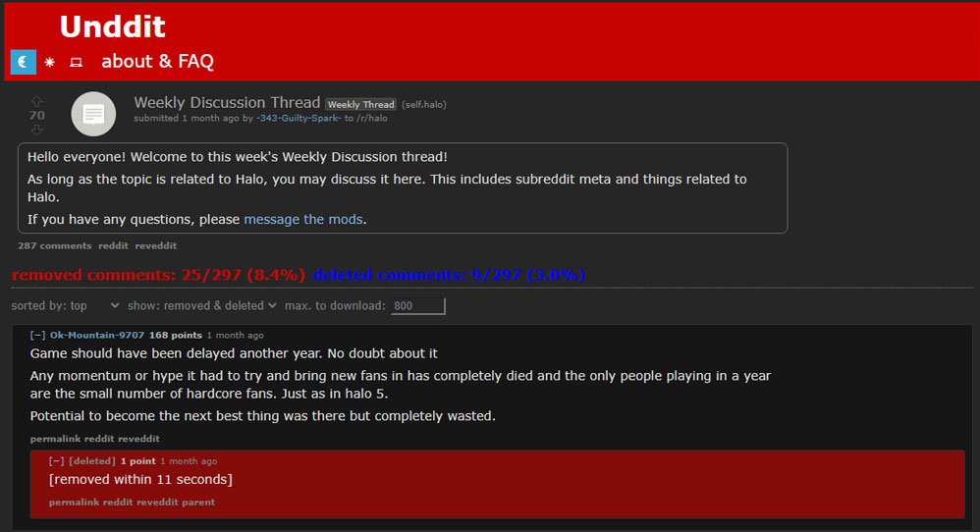
Task: Open the sorted by top dropdown
Action: (x=65, y=305)
